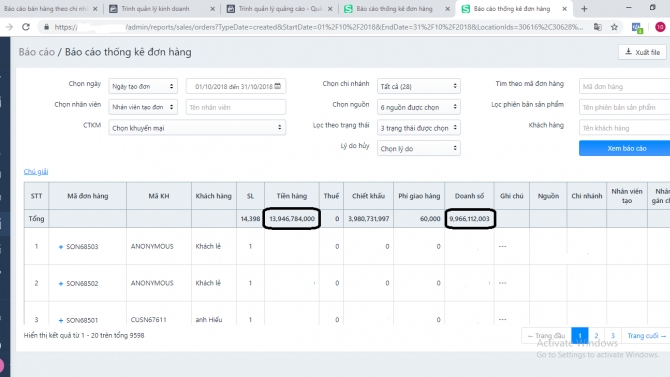Click total Tiền hàng value 13,946,784,000

pos(292,218)
